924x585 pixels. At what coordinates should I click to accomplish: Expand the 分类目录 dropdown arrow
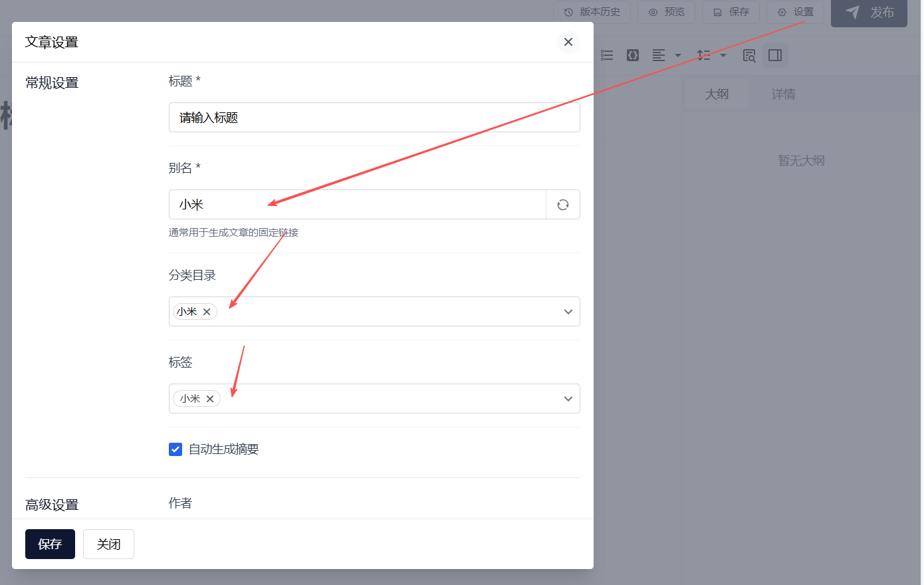(568, 312)
